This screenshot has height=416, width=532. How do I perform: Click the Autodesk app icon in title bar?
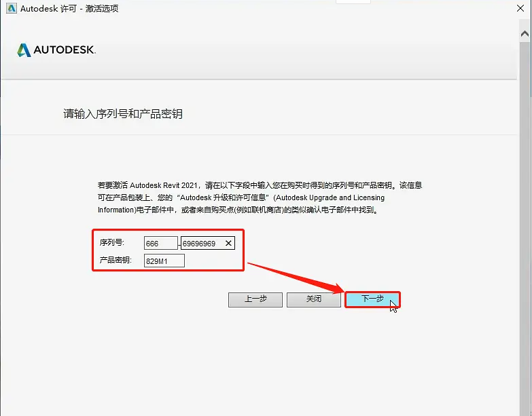[12, 8]
